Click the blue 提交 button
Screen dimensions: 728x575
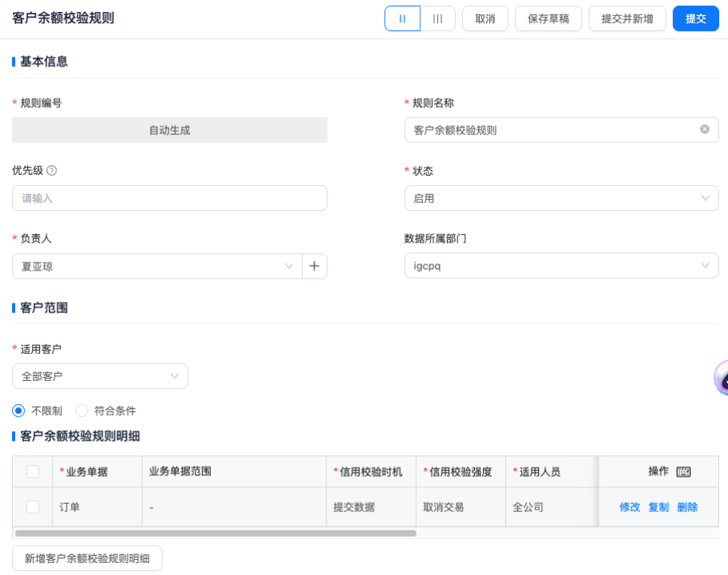pos(696,18)
